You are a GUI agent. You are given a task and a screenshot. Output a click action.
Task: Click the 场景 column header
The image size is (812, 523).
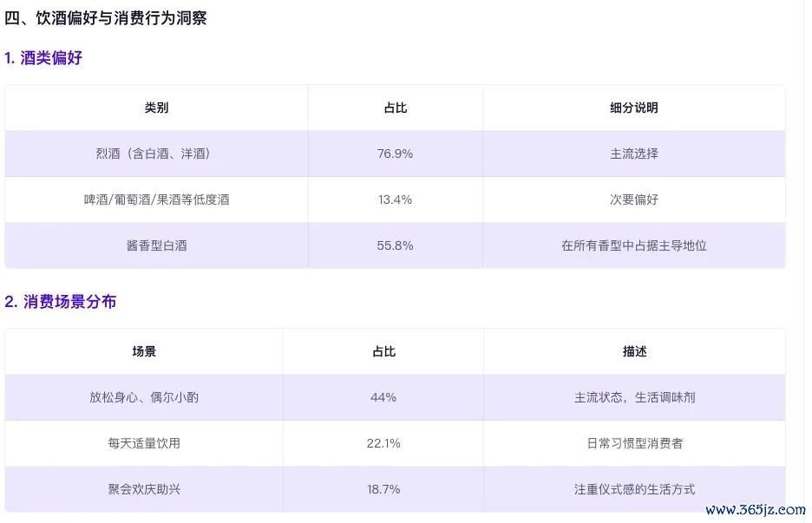[144, 351]
